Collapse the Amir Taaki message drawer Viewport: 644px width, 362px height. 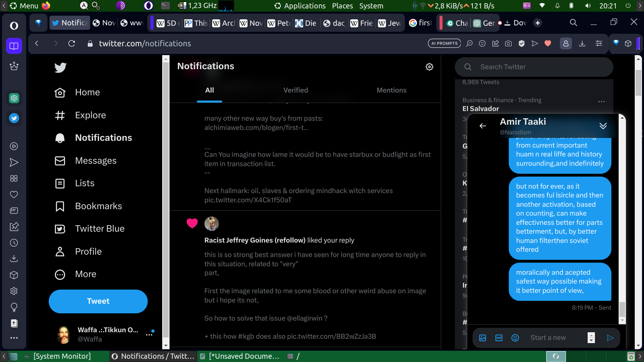603,126
